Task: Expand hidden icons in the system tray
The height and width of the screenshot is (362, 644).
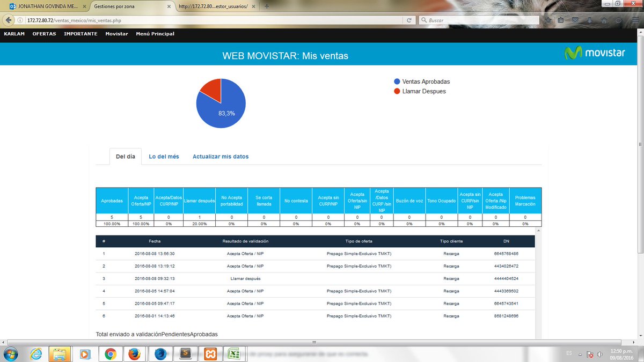Action: click(x=580, y=354)
